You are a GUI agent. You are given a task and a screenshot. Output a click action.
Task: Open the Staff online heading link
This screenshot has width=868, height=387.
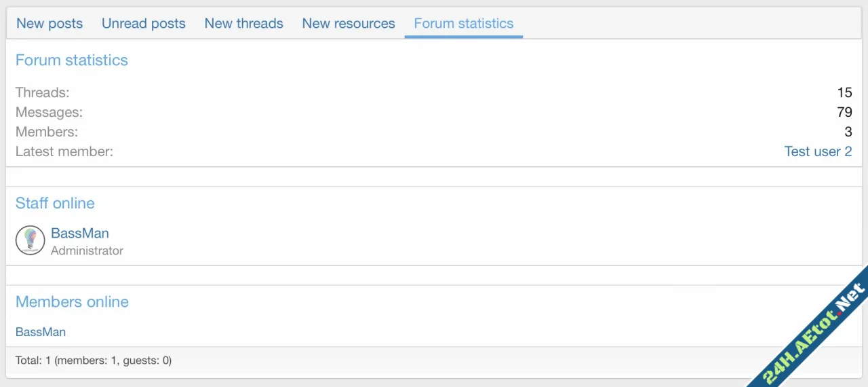click(55, 204)
